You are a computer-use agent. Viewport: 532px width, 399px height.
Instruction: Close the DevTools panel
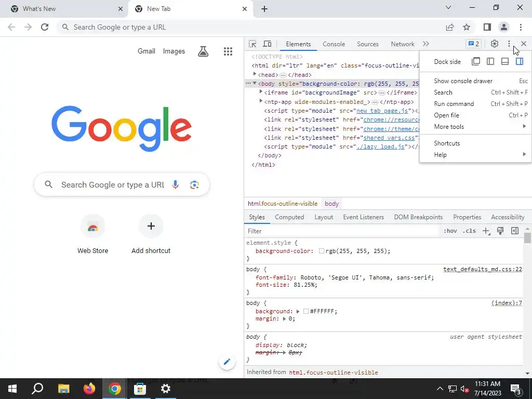tap(524, 44)
